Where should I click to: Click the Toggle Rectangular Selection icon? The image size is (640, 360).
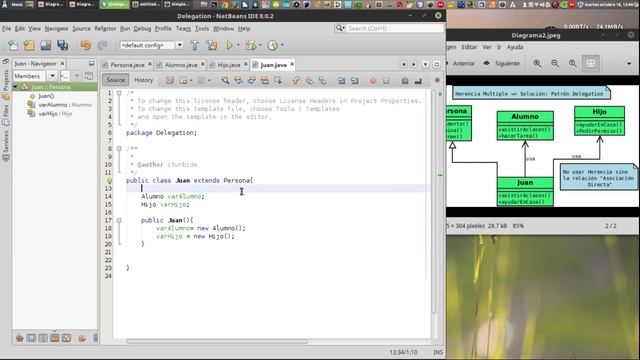278,80
